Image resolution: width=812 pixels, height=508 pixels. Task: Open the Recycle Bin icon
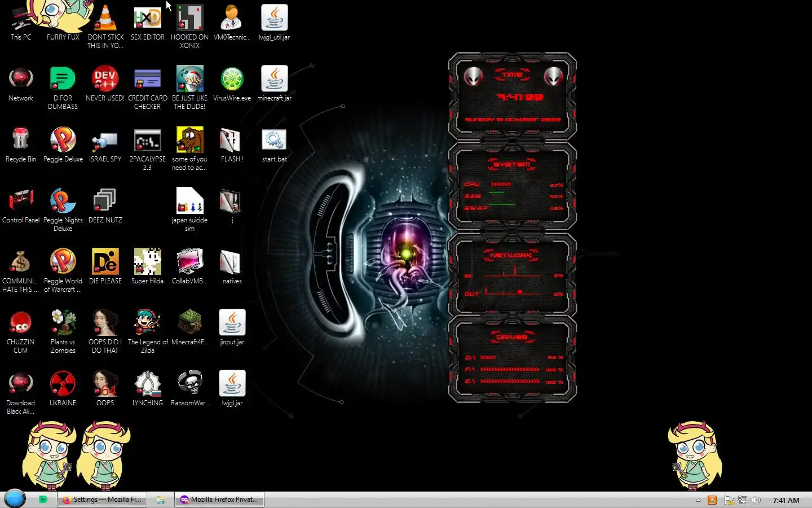(21, 144)
